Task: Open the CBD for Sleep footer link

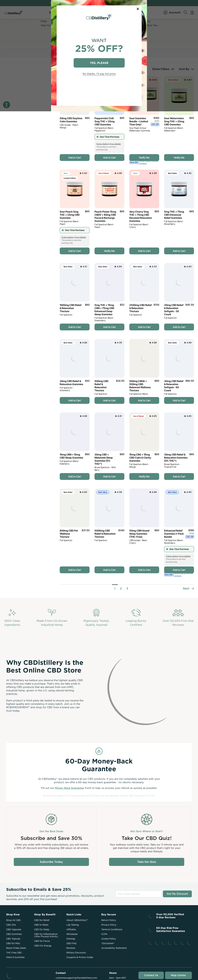Action: [x=41, y=929]
